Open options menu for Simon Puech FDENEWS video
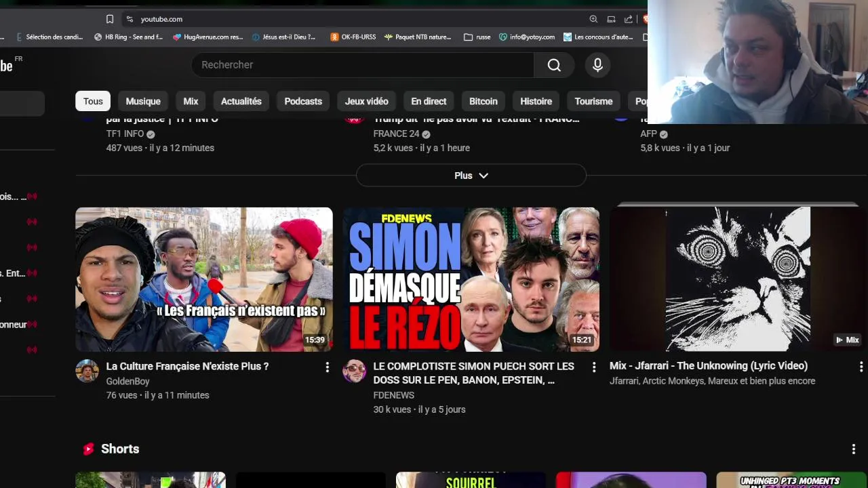Image resolution: width=868 pixels, height=488 pixels. click(594, 367)
